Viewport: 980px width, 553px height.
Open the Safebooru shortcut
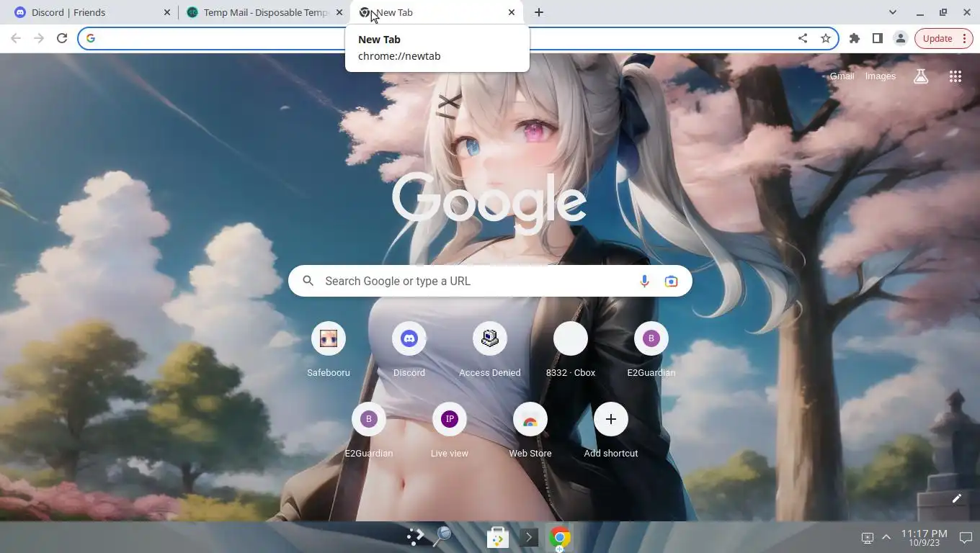329,350
